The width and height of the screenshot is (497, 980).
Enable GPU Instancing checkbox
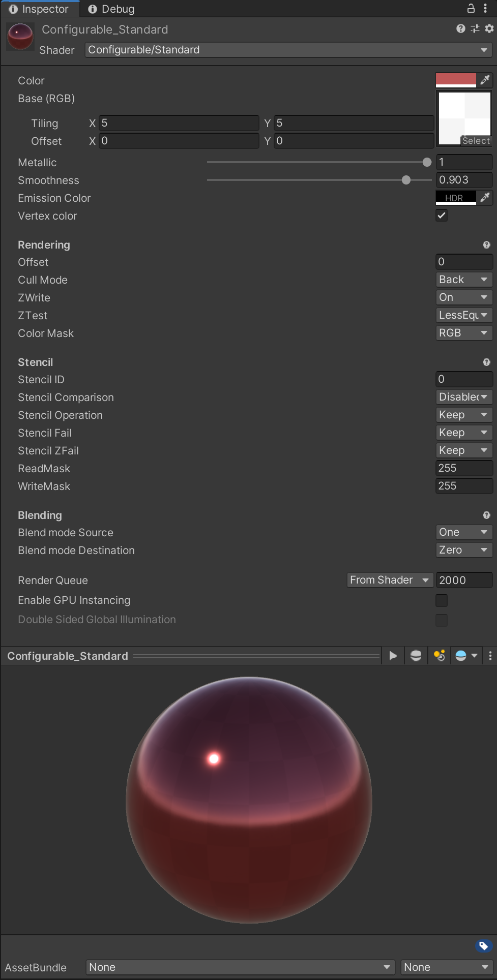coord(442,600)
